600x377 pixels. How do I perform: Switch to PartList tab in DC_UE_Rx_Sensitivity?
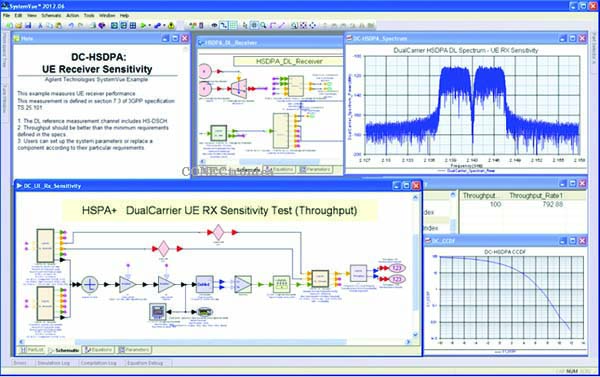coord(32,350)
